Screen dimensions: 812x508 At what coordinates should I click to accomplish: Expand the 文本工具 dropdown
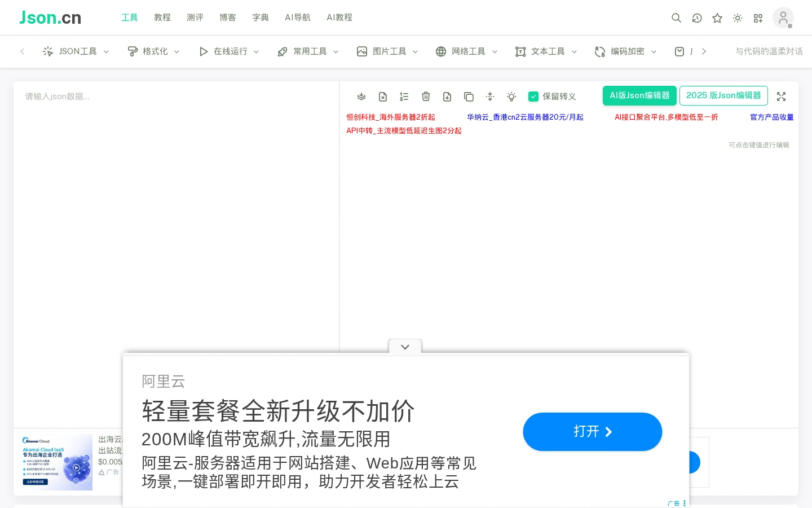point(546,51)
